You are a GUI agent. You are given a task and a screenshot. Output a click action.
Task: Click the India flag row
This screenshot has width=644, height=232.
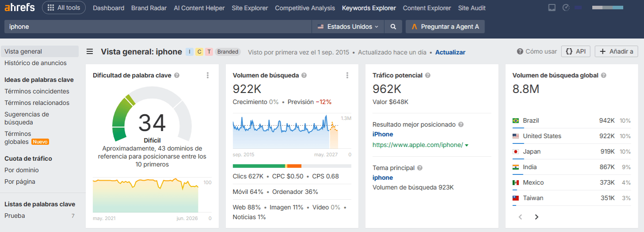point(572,167)
